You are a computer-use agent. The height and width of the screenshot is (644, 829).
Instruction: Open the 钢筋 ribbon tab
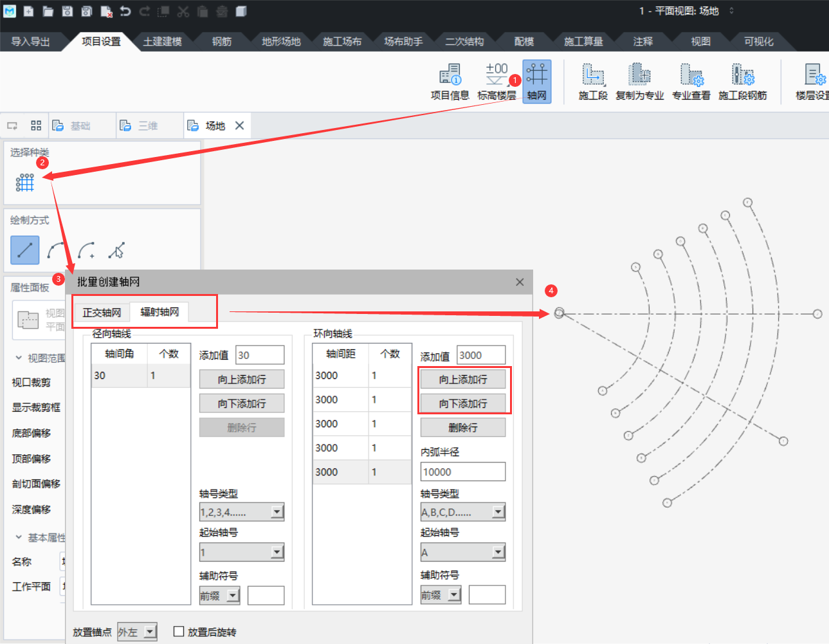pyautogui.click(x=221, y=41)
